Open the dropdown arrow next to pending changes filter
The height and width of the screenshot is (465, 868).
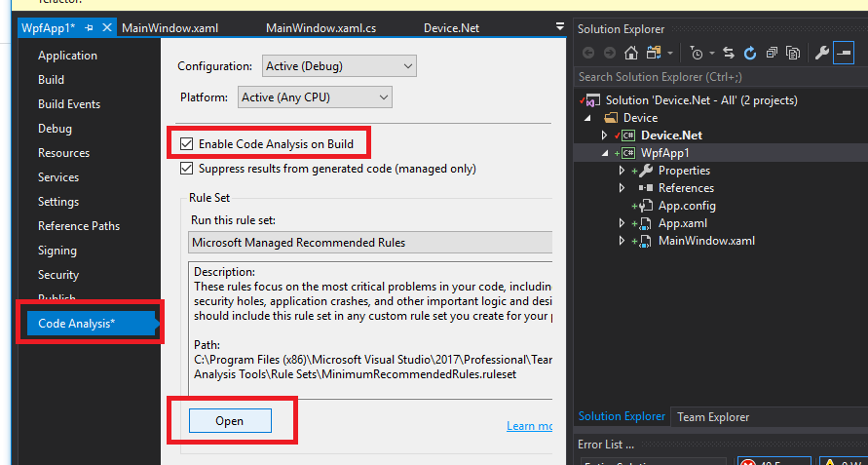coord(712,54)
